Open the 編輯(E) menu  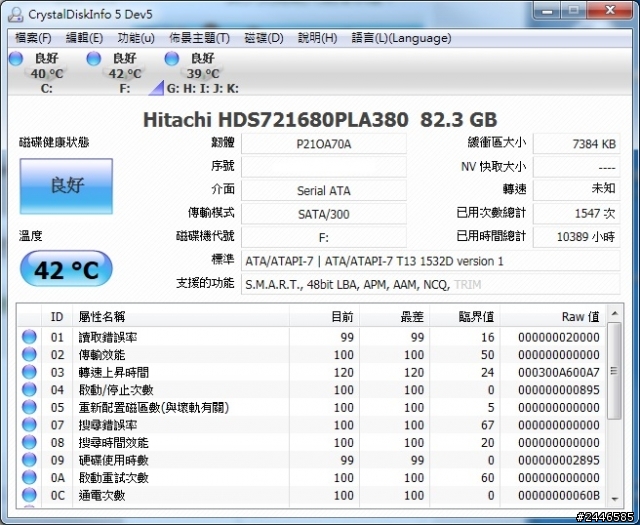point(84,38)
